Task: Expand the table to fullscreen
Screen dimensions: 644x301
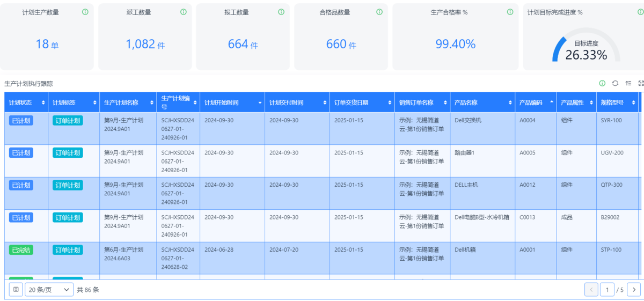Action: 641,83
